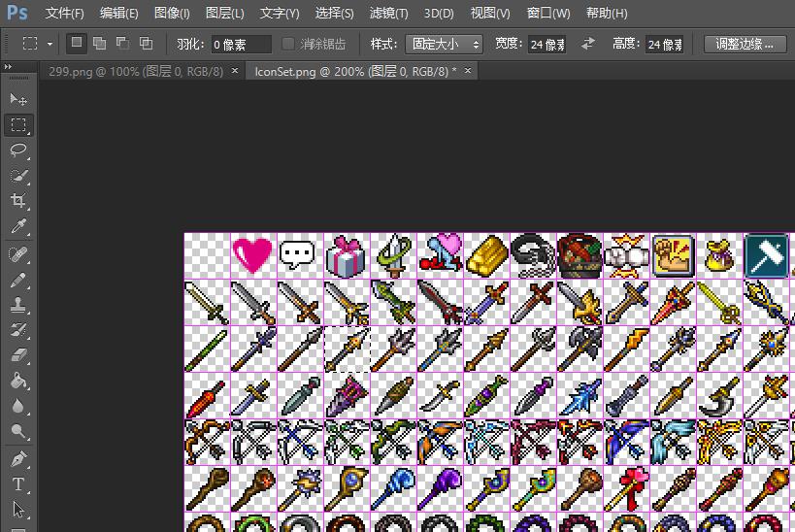
Task: Click the yellow money bag icon
Action: click(x=719, y=255)
